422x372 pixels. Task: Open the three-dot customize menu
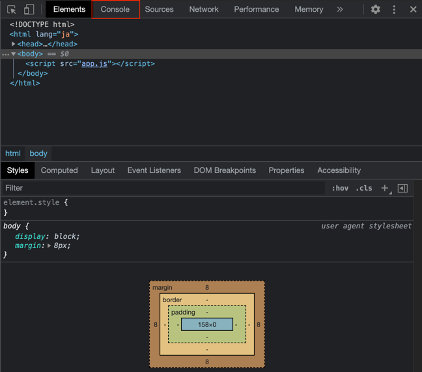(x=394, y=9)
